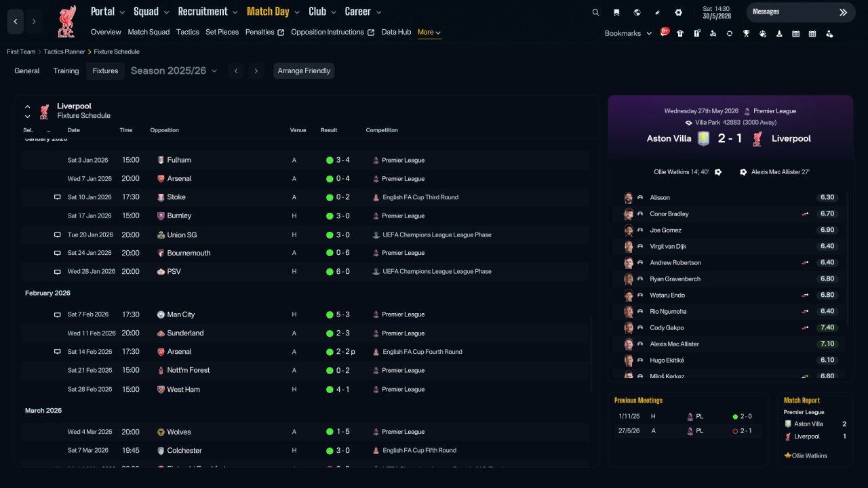Click the TV icon on the Stoke row

point(58,197)
